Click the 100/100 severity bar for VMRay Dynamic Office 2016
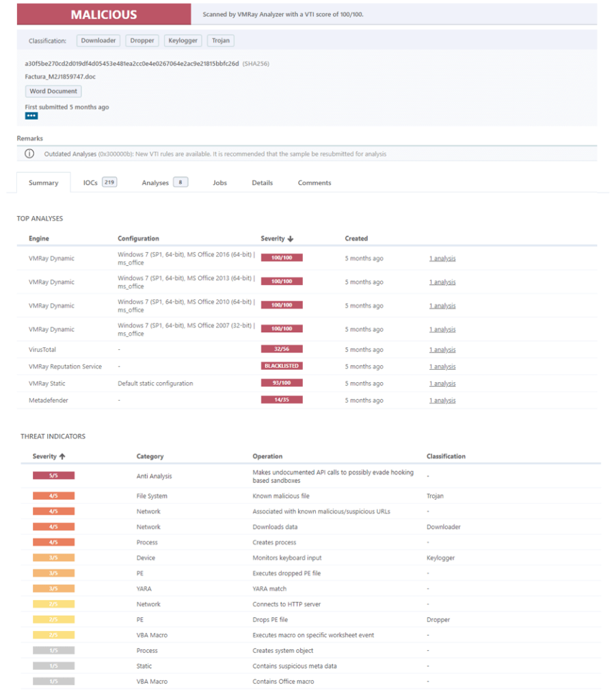Screen dimensions: 614x700 [283, 257]
